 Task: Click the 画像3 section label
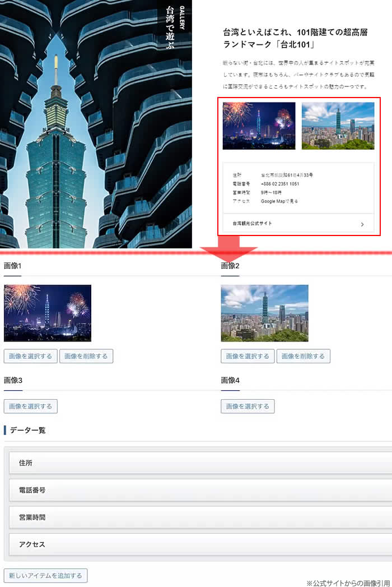click(13, 380)
